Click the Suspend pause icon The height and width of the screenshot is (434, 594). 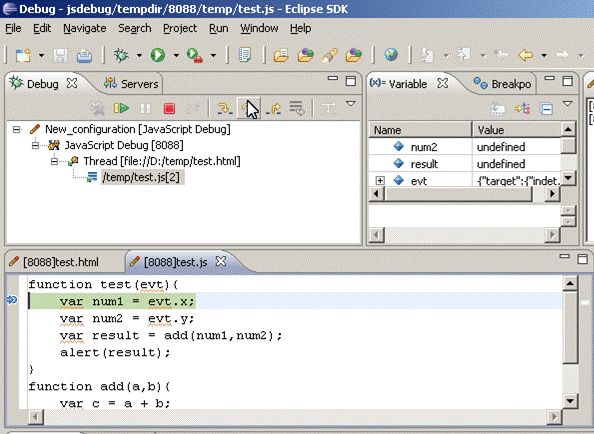click(145, 109)
